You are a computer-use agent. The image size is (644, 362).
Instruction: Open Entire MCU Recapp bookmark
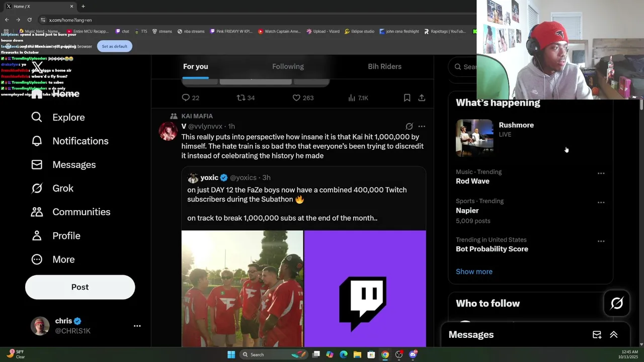87,31
